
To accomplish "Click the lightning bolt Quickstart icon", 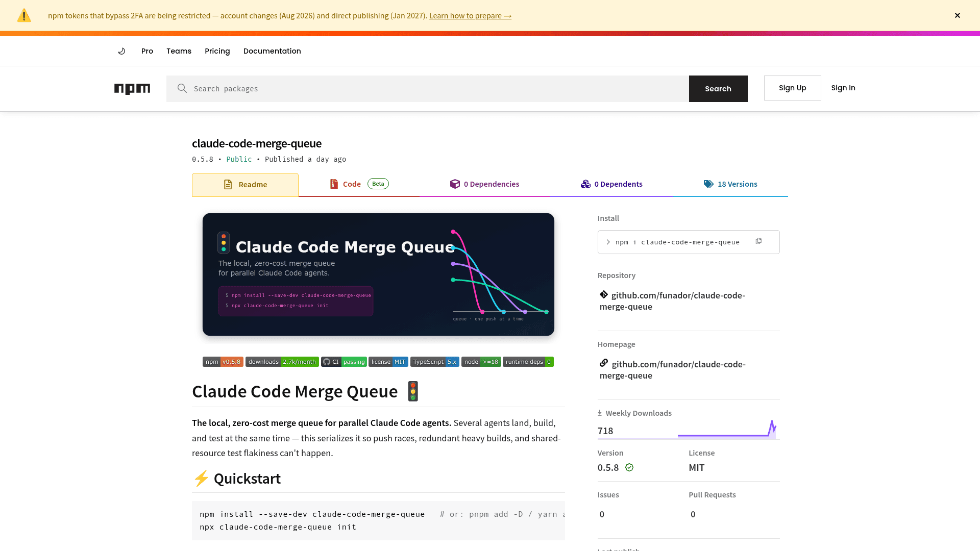I will coord(201,479).
